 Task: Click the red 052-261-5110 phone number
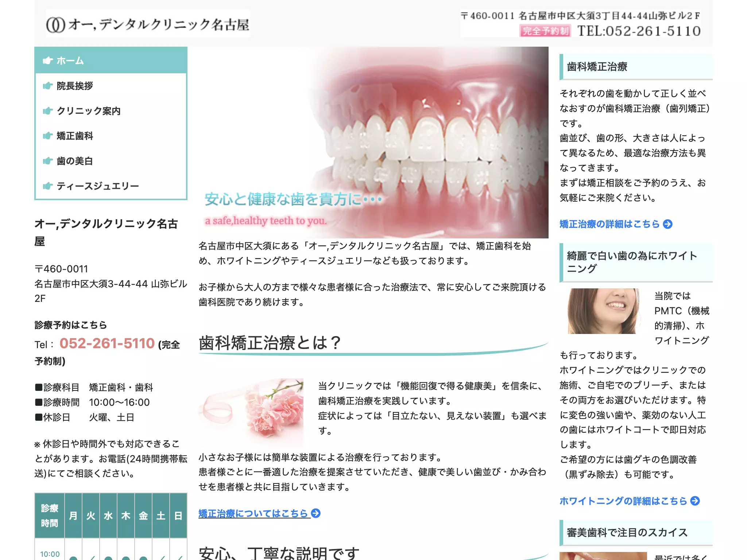tap(107, 343)
